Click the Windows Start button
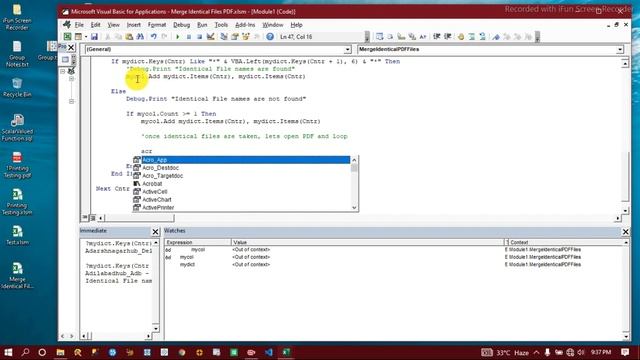The height and width of the screenshot is (360, 640). (x=8, y=352)
